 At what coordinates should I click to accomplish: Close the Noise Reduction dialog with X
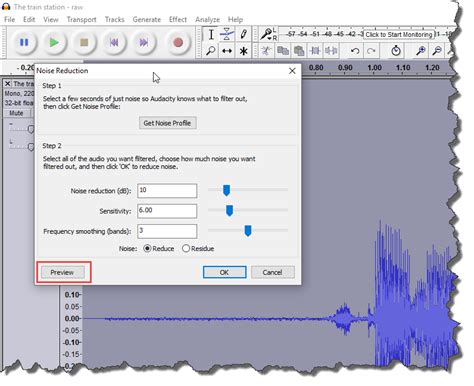tap(292, 71)
